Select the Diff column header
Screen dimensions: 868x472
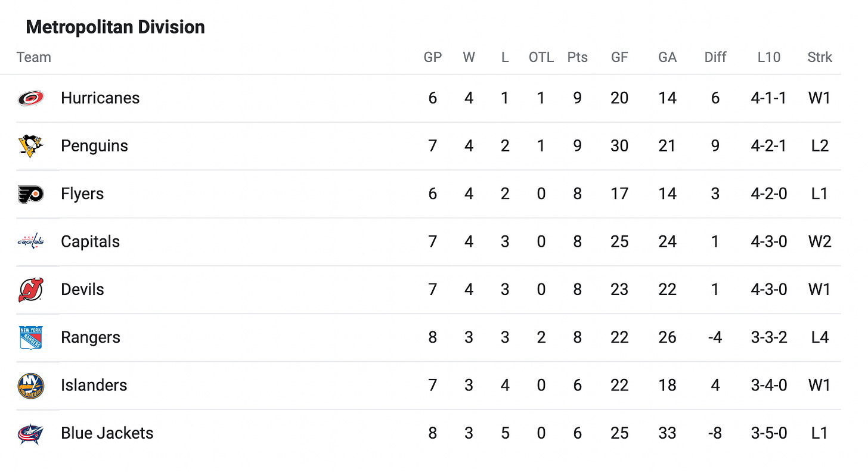pos(715,57)
